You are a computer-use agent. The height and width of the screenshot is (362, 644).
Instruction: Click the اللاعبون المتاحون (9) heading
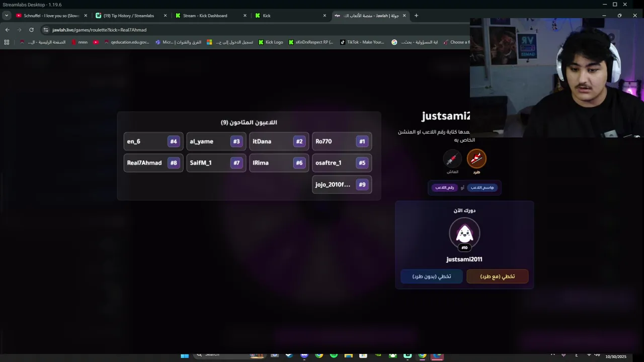point(249,122)
